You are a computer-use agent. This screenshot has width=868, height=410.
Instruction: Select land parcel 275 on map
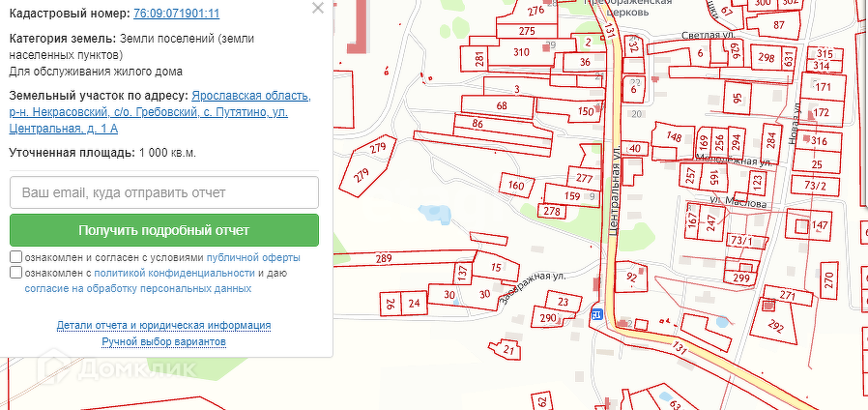527,31
